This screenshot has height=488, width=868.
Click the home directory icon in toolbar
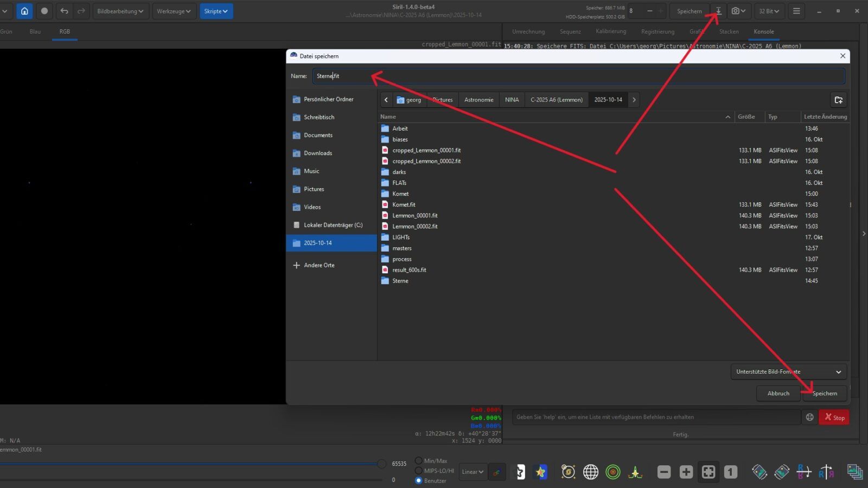[x=24, y=11]
